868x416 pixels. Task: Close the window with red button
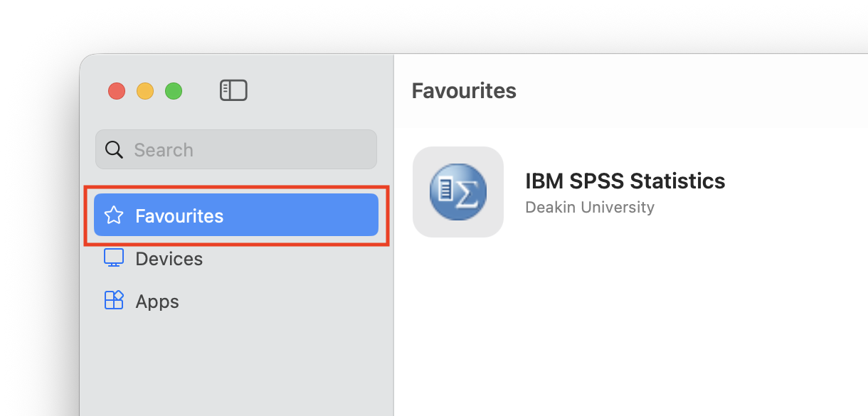pos(117,91)
